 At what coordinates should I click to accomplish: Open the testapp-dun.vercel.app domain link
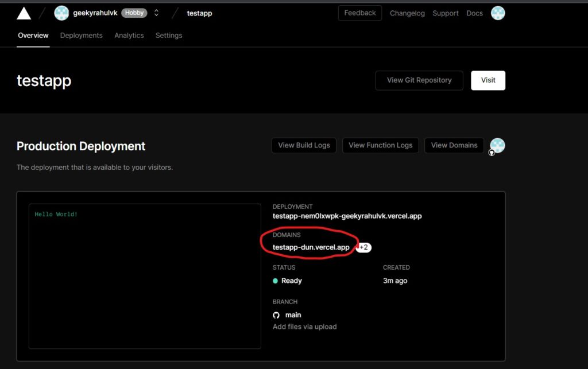pyautogui.click(x=311, y=247)
